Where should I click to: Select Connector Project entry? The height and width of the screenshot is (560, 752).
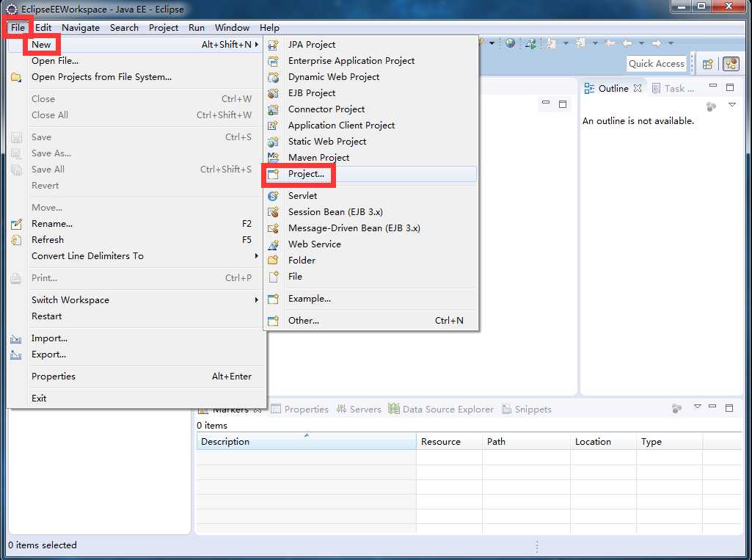(x=370, y=109)
